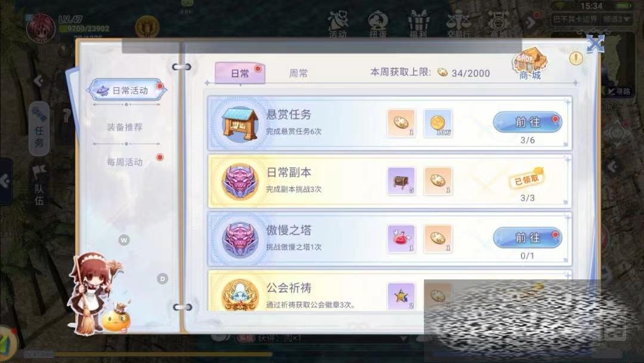Tap the purple star badge reward
The image size is (644, 363).
[401, 296]
